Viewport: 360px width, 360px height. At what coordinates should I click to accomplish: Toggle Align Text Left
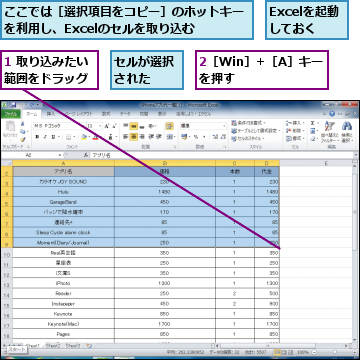pyautogui.click(x=126, y=137)
